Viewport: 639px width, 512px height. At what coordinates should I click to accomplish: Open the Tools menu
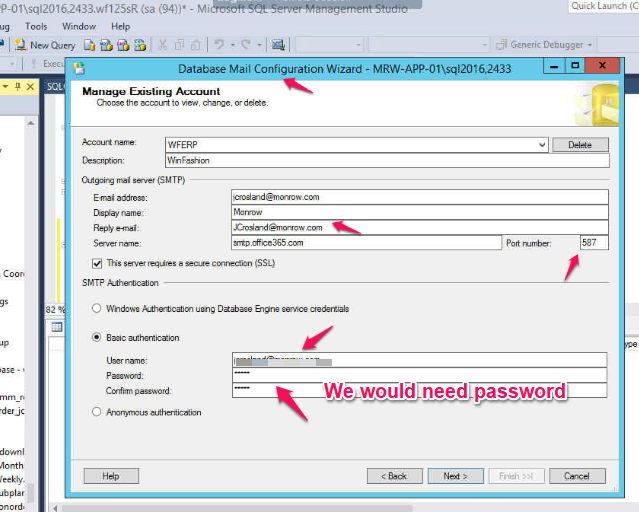click(x=36, y=26)
